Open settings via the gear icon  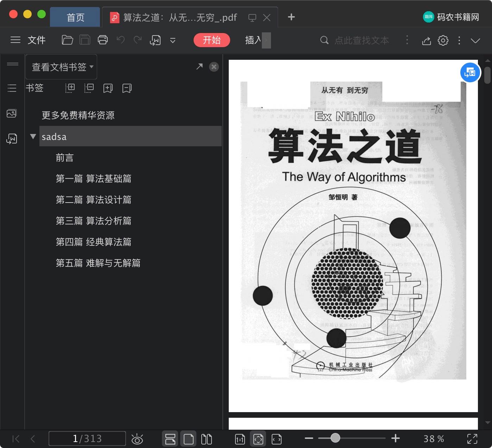click(x=443, y=40)
